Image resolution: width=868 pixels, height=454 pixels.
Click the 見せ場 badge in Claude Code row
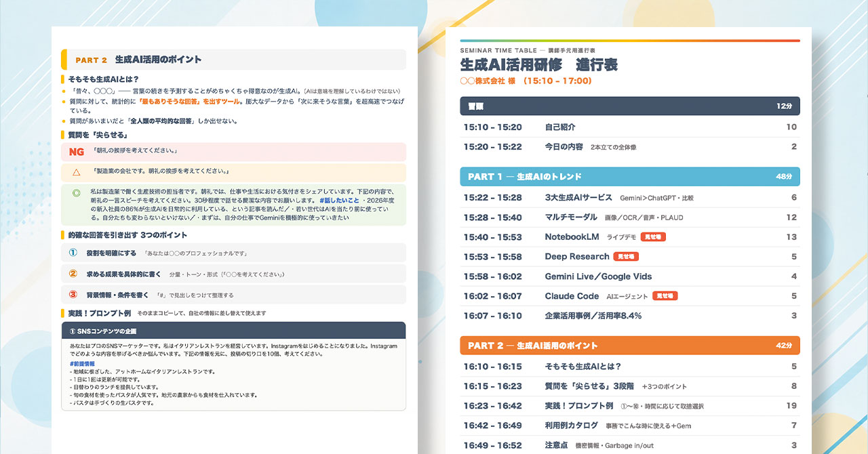tap(665, 296)
